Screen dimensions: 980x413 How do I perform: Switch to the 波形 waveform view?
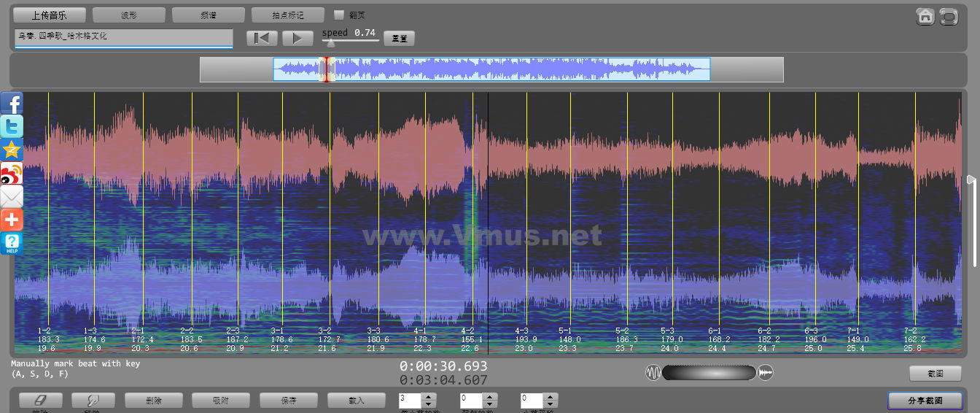[x=129, y=15]
